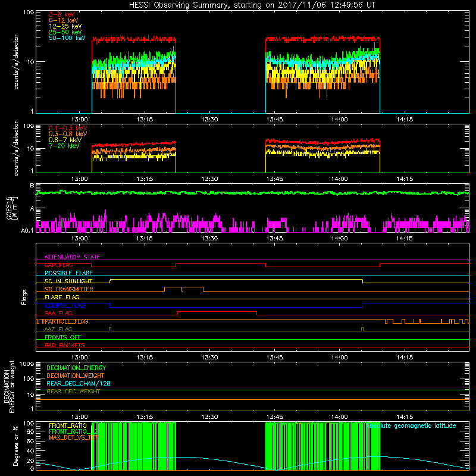Click the orange "0.3-0.8 MeV" legend label
The height and width of the screenshot is (476, 476).
(x=68, y=134)
